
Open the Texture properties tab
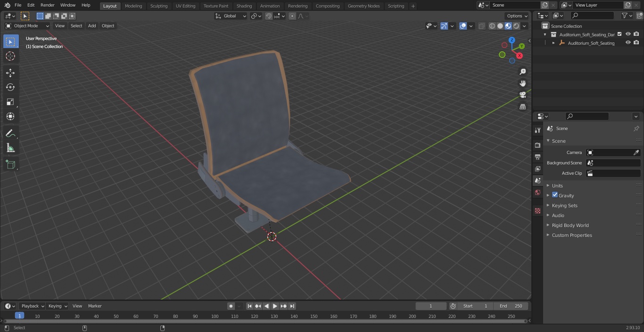(x=537, y=211)
